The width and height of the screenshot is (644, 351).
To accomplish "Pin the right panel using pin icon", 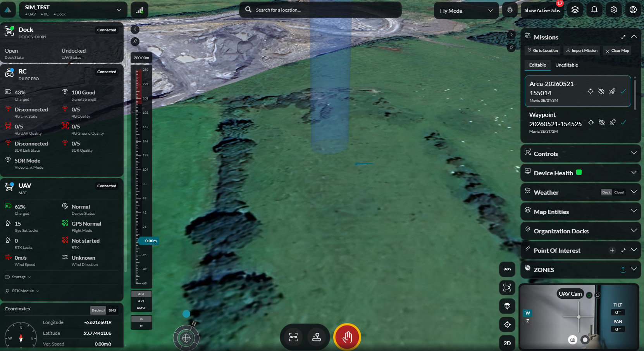I will (511, 47).
